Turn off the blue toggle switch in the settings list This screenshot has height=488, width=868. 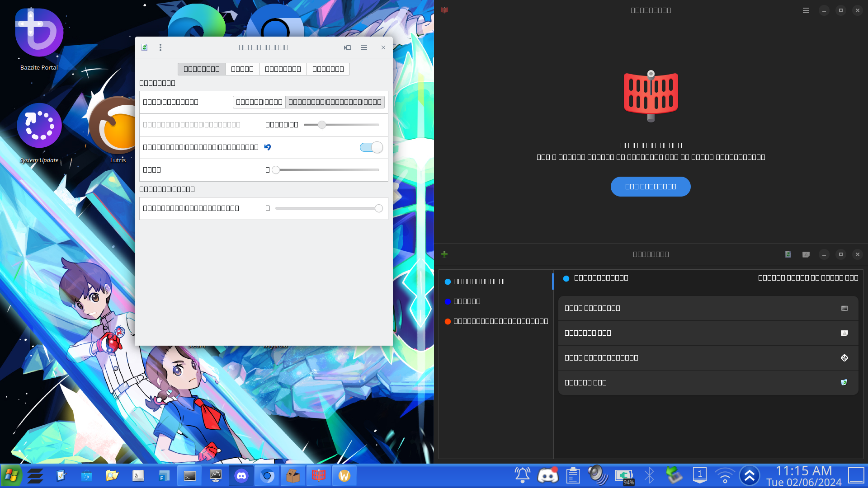click(x=371, y=147)
